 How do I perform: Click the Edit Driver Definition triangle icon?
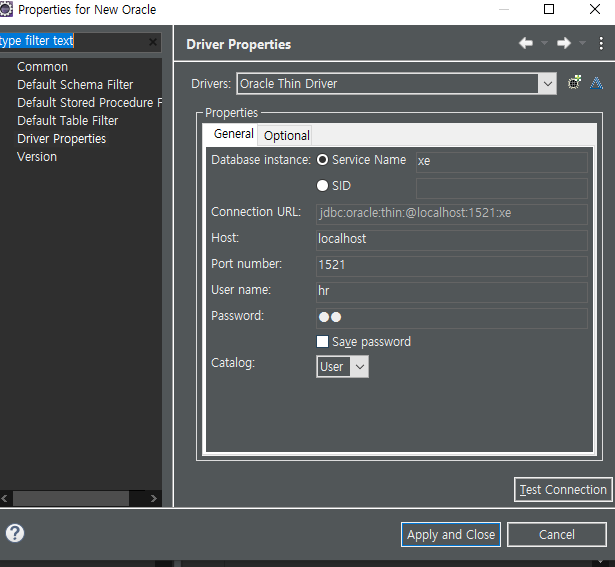click(x=596, y=83)
